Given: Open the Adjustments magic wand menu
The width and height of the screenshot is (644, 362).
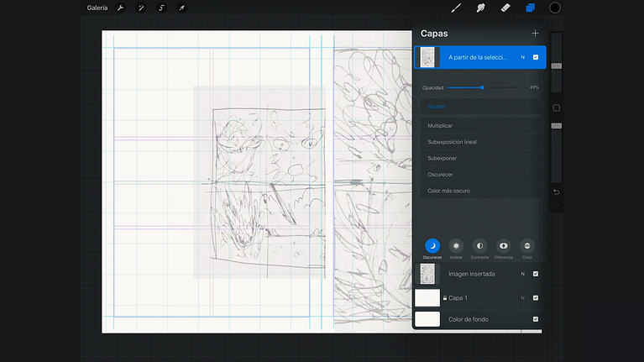Looking at the screenshot, I should point(140,8).
